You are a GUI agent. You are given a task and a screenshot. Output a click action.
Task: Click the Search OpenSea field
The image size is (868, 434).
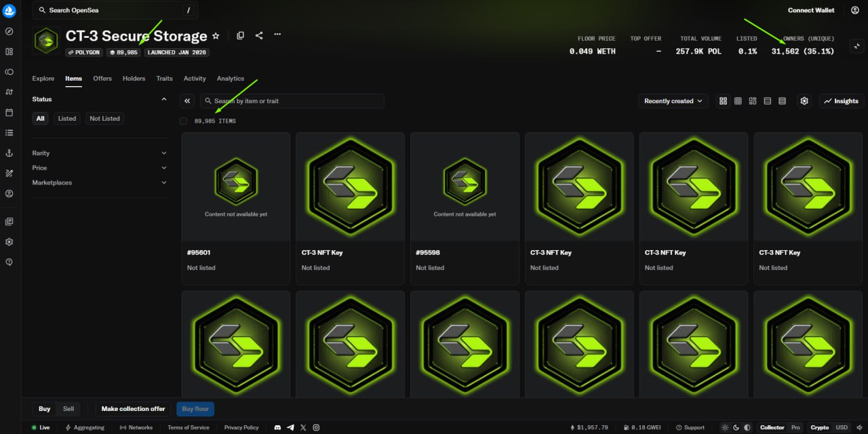[x=115, y=10]
